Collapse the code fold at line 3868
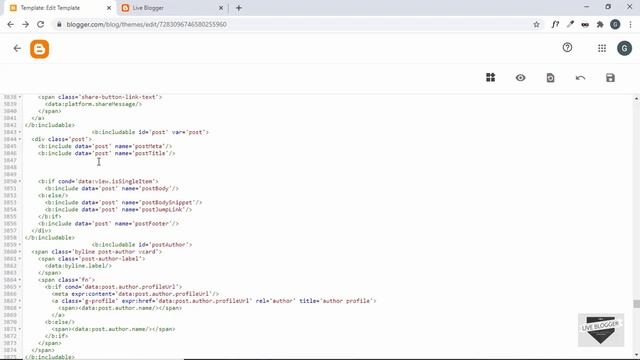The width and height of the screenshot is (640, 360). 20,308
